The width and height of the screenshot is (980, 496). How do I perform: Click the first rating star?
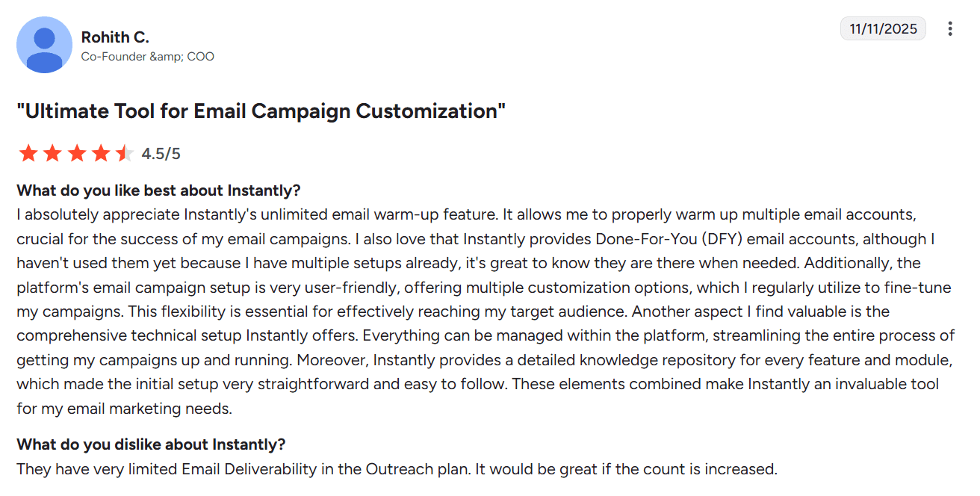(28, 154)
